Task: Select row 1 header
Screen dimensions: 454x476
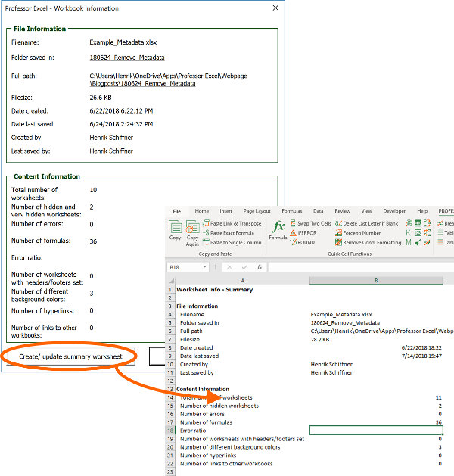Action: 170,290
